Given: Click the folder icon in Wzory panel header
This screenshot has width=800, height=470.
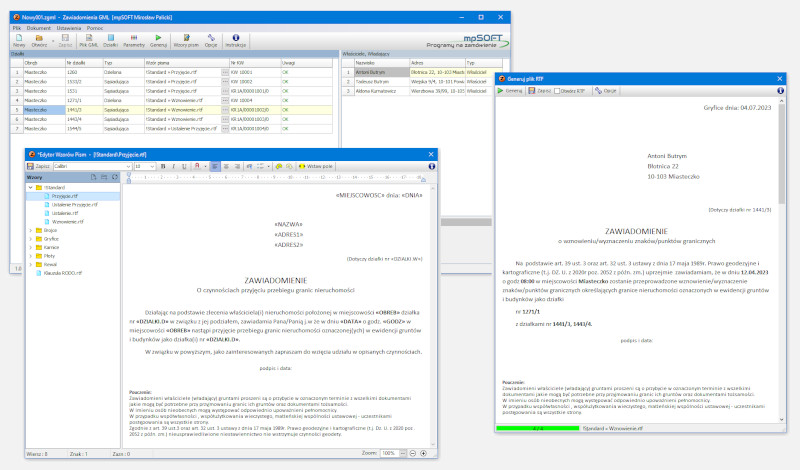Looking at the screenshot, I should pyautogui.click(x=104, y=177).
